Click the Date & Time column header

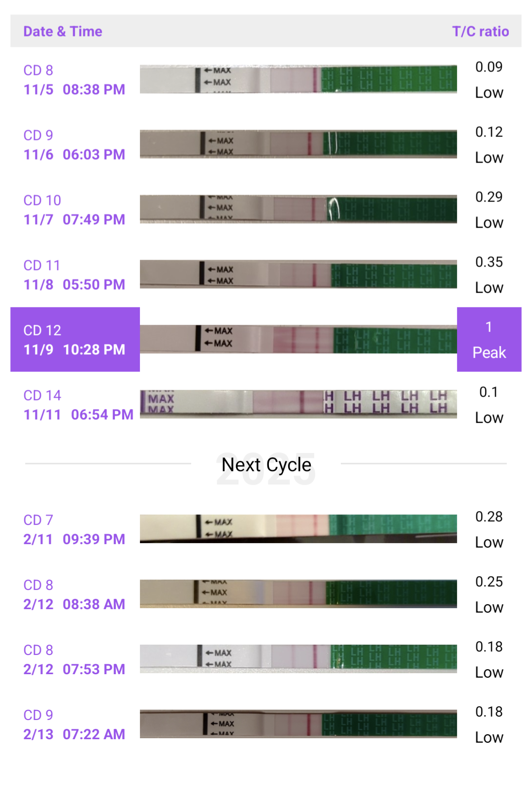point(63,32)
